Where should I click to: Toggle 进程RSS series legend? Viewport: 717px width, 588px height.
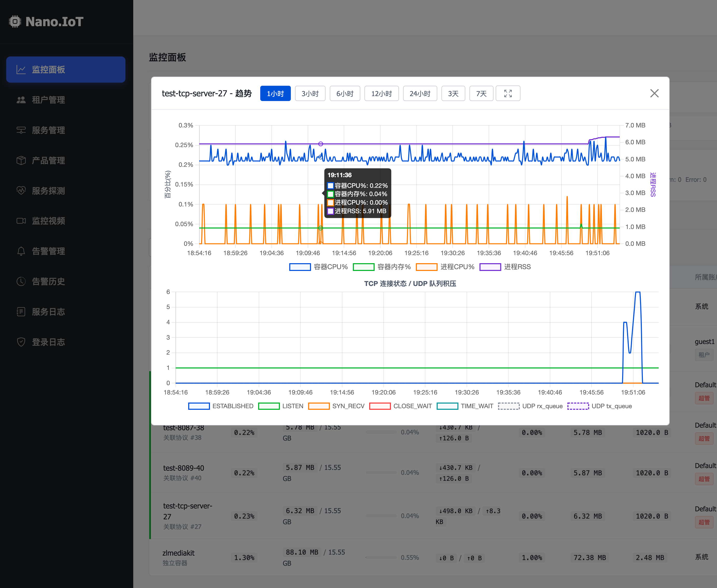point(505,267)
